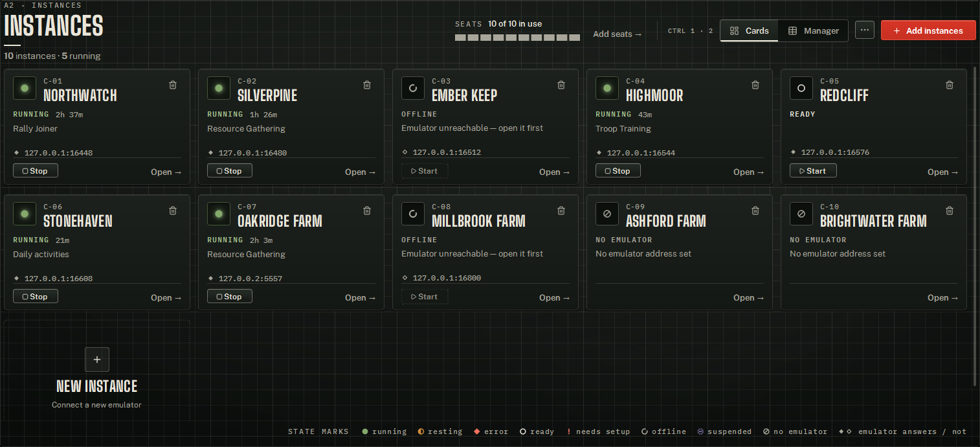The width and height of the screenshot is (980, 447).
Task: Start the Redcliff instance
Action: tap(813, 170)
